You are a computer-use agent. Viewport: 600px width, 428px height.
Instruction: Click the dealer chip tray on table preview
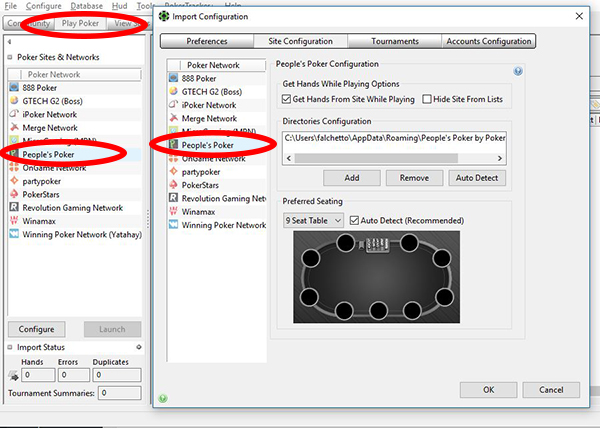point(376,245)
